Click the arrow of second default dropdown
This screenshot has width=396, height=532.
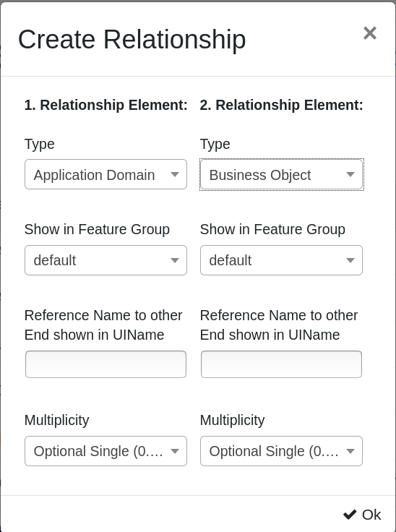[350, 260]
